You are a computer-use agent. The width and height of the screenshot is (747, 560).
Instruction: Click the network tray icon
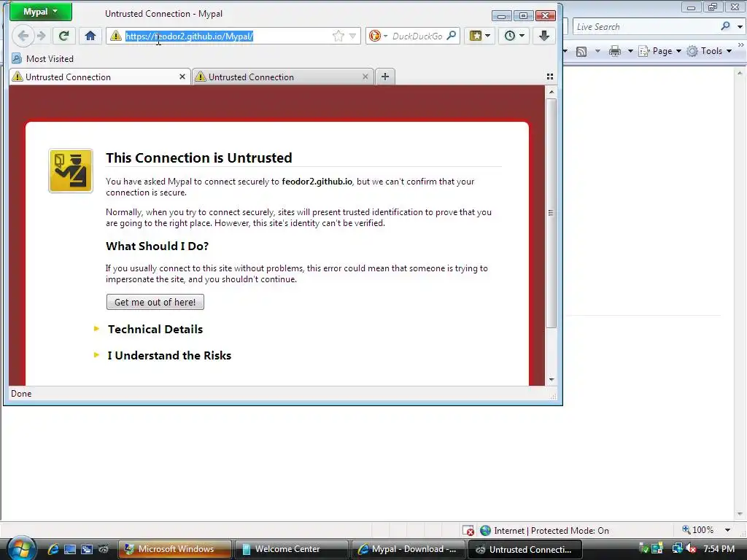click(x=677, y=549)
